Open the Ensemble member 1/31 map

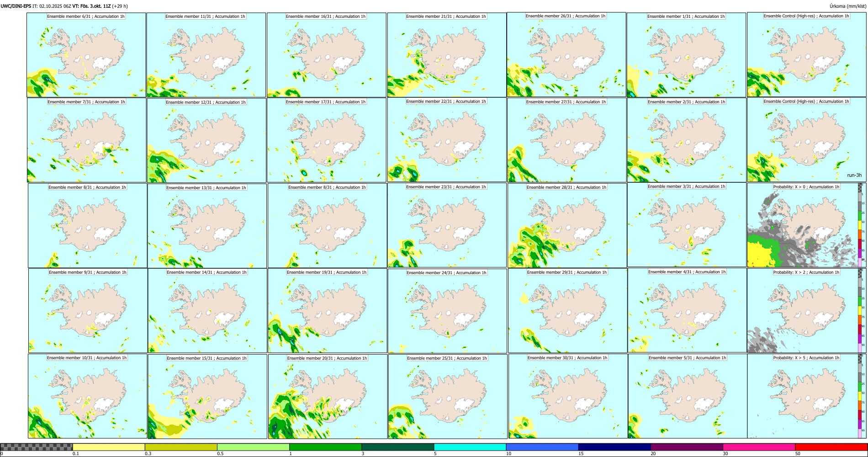[686, 55]
